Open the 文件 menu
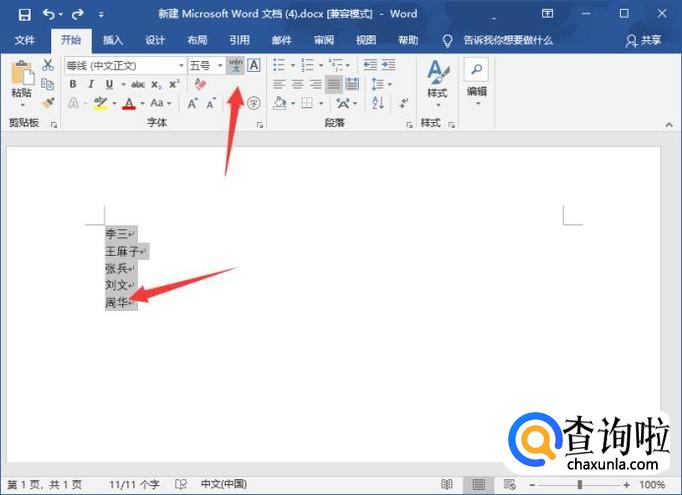 click(24, 40)
